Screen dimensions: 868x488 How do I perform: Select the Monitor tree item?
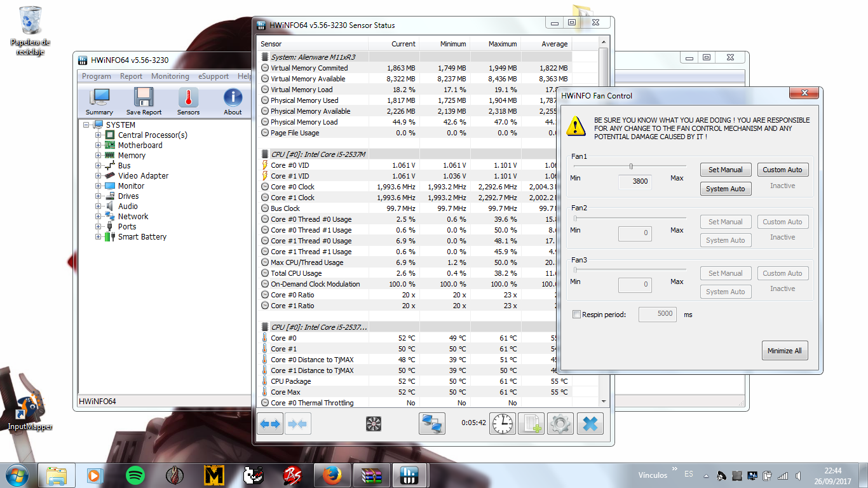coord(131,186)
